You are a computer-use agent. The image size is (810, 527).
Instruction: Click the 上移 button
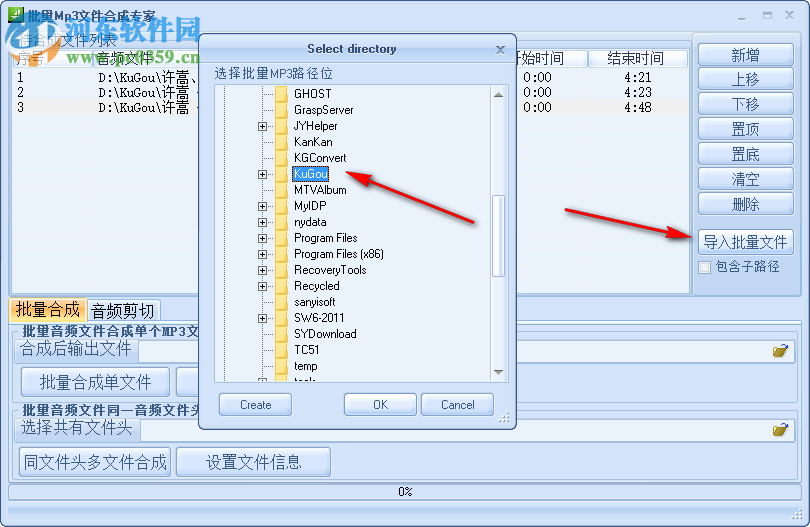[745, 79]
